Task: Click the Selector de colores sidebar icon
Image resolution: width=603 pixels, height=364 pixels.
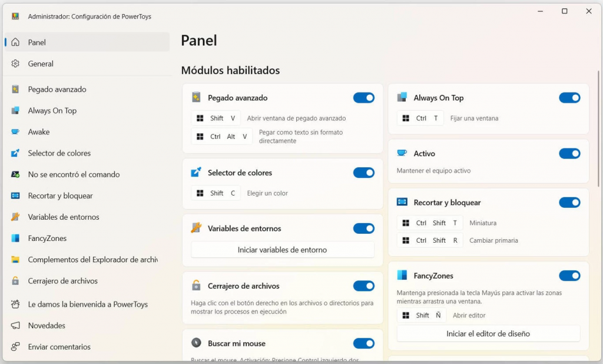Action: click(16, 153)
